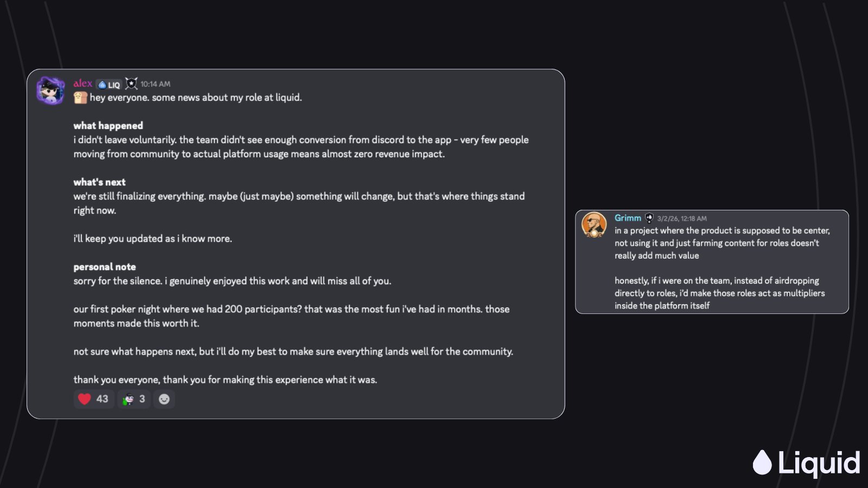The width and height of the screenshot is (868, 488).
Task: Open the LIQ server tag badge
Action: [108, 85]
